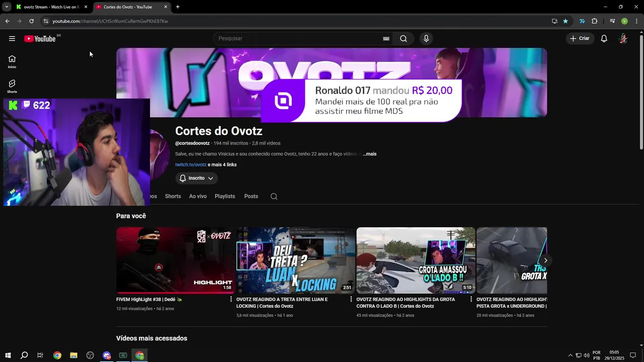Play the FIVEM HighLight thumbnail
The height and width of the screenshot is (362, 644).
click(175, 260)
